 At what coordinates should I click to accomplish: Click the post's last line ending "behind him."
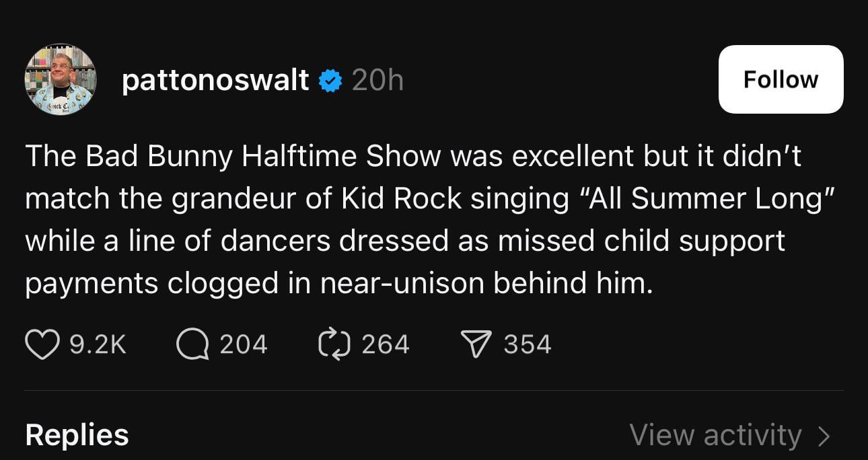click(x=338, y=283)
